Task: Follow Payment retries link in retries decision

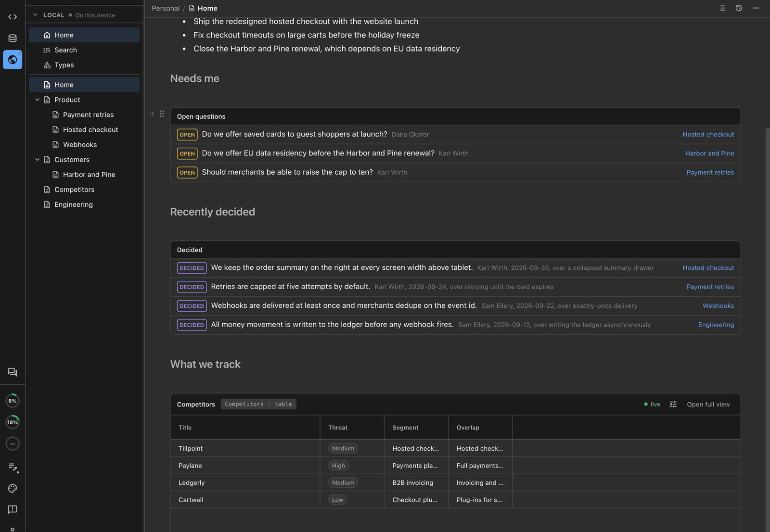Action: coord(710,287)
